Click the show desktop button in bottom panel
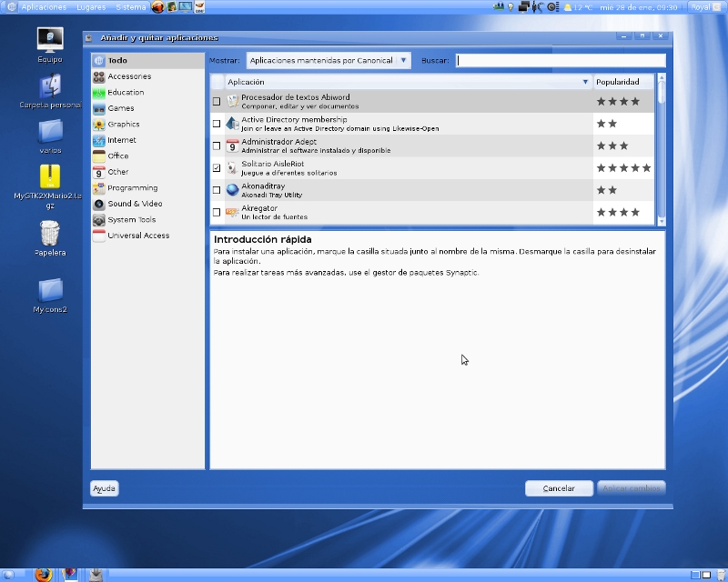Screen dimensions: 728x582 click(8, 575)
